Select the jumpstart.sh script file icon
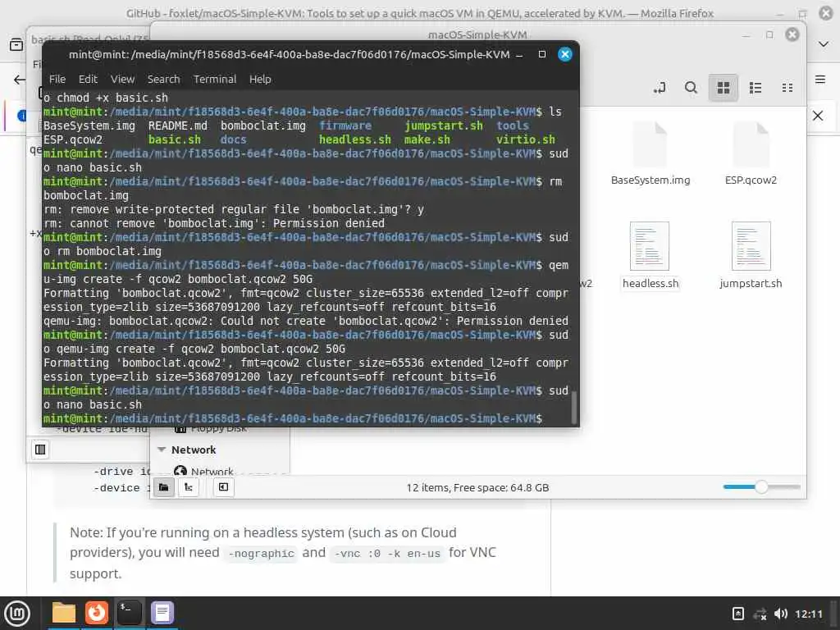The image size is (840, 630). pos(751,246)
